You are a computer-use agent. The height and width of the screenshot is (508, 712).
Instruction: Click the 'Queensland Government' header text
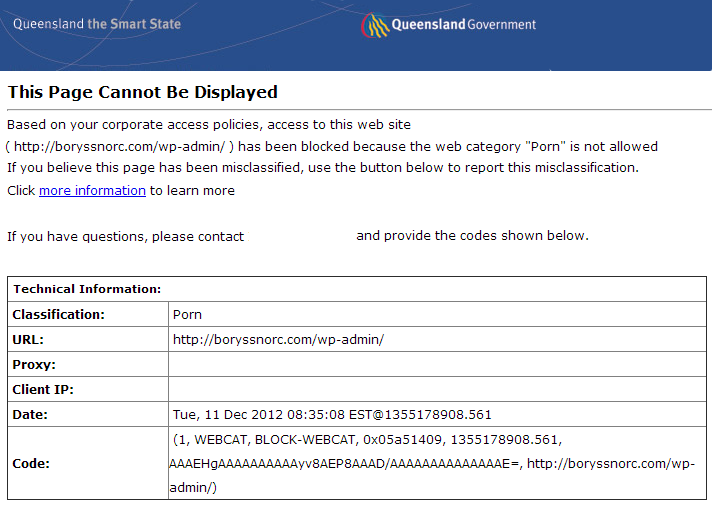pyautogui.click(x=464, y=24)
